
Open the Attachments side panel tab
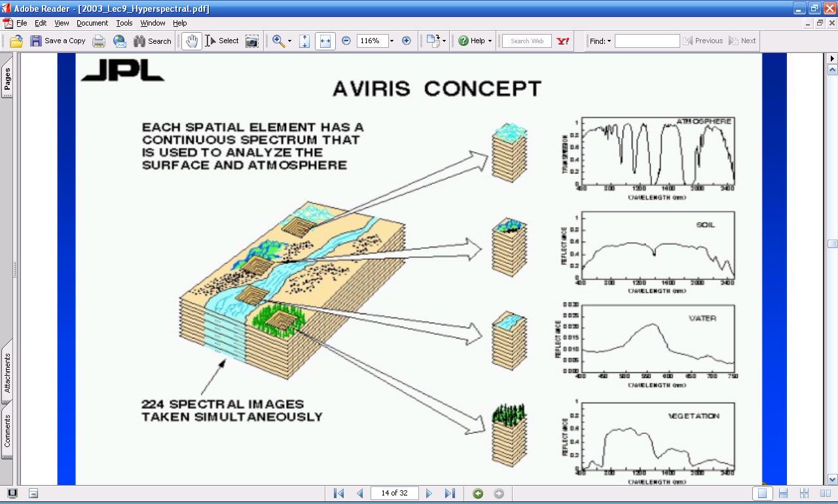pyautogui.click(x=7, y=372)
